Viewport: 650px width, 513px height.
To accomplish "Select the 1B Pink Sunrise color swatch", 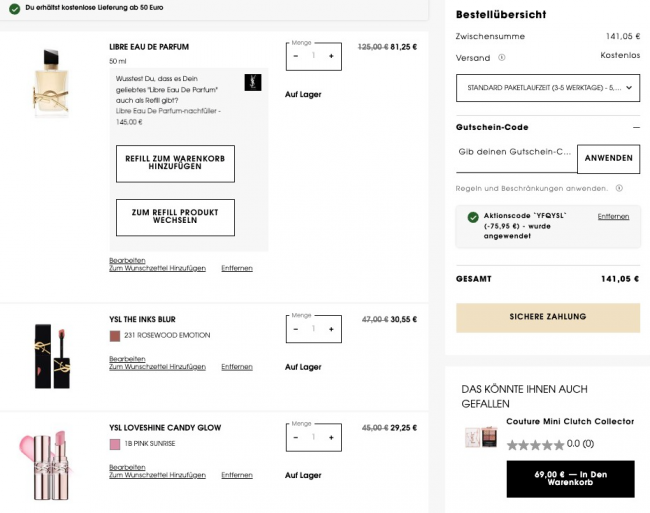I will click(x=115, y=444).
